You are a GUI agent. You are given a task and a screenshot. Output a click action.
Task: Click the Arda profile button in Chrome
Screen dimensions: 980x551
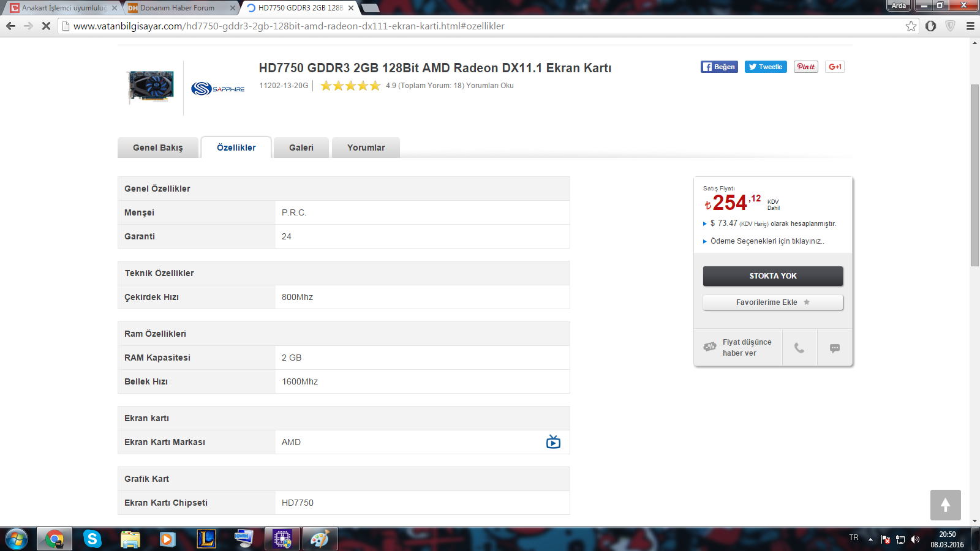pyautogui.click(x=899, y=6)
